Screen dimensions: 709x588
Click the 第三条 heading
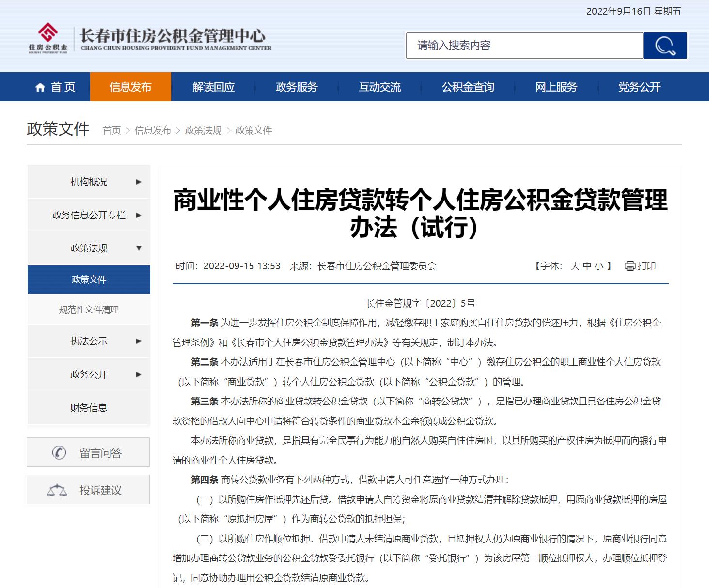click(205, 402)
